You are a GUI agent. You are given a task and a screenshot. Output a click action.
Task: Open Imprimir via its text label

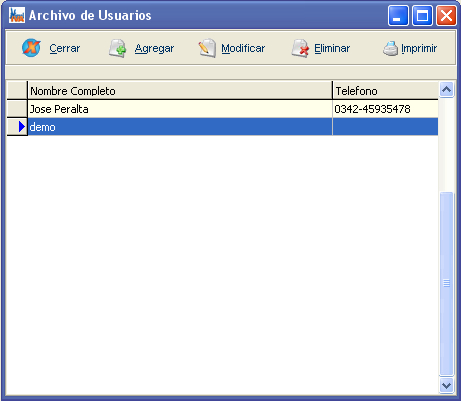pos(419,49)
